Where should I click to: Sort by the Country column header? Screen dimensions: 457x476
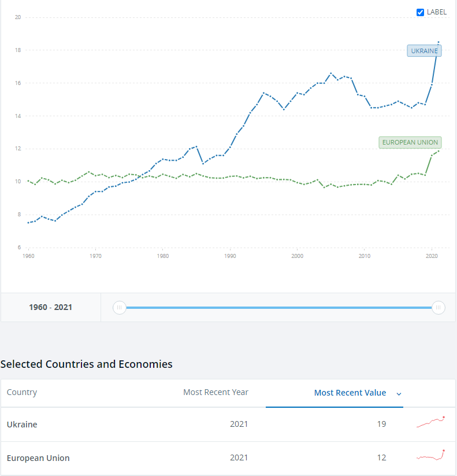(22, 392)
